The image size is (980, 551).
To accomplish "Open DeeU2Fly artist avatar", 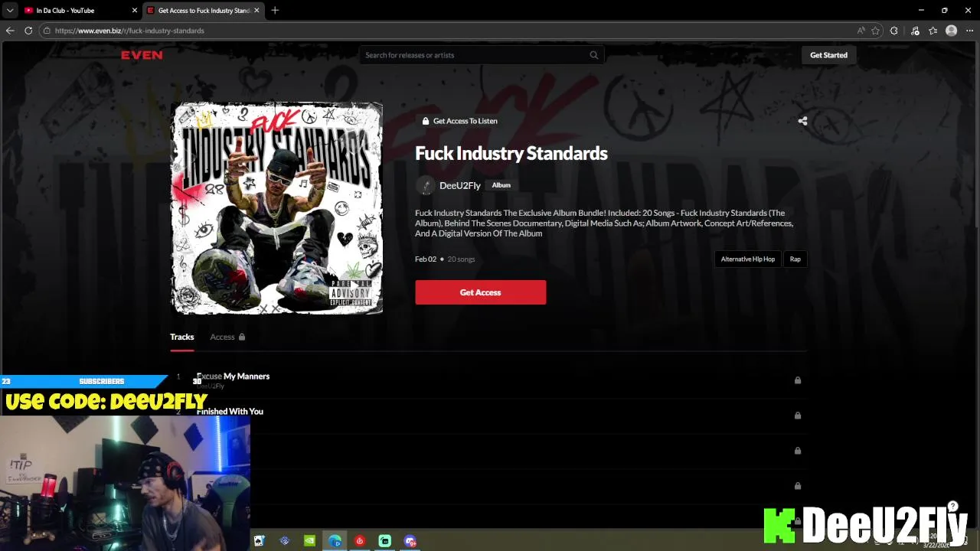I will point(425,185).
